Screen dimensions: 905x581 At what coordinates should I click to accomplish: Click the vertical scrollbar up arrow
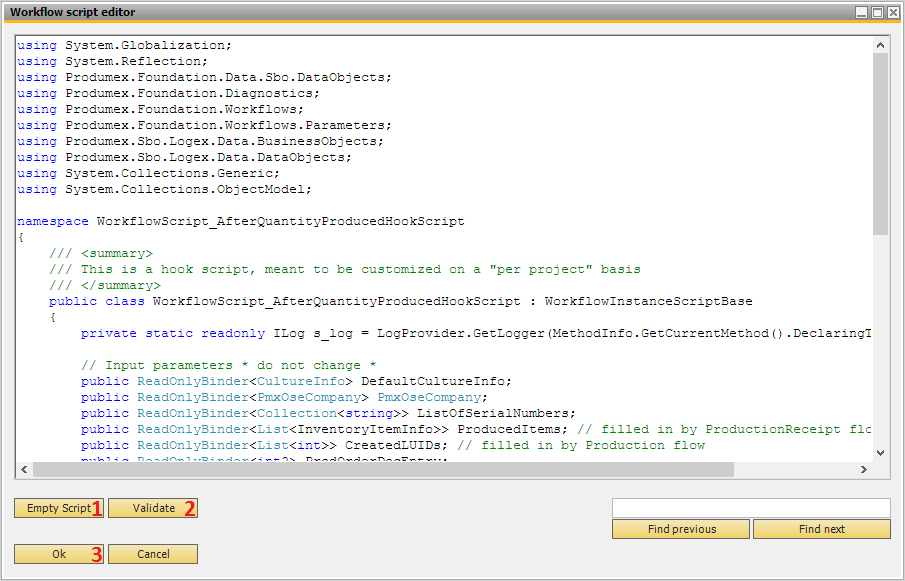pos(880,43)
